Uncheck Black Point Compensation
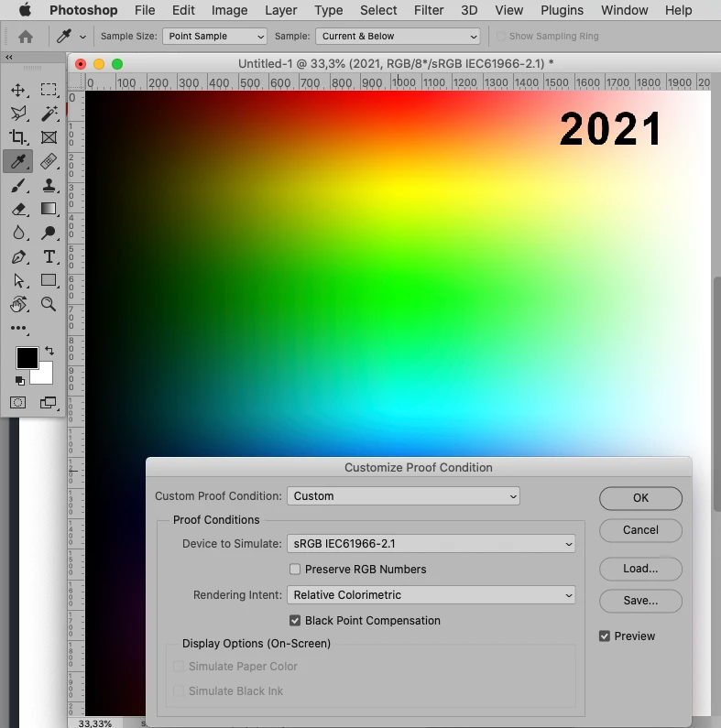721x728 pixels. pos(295,621)
